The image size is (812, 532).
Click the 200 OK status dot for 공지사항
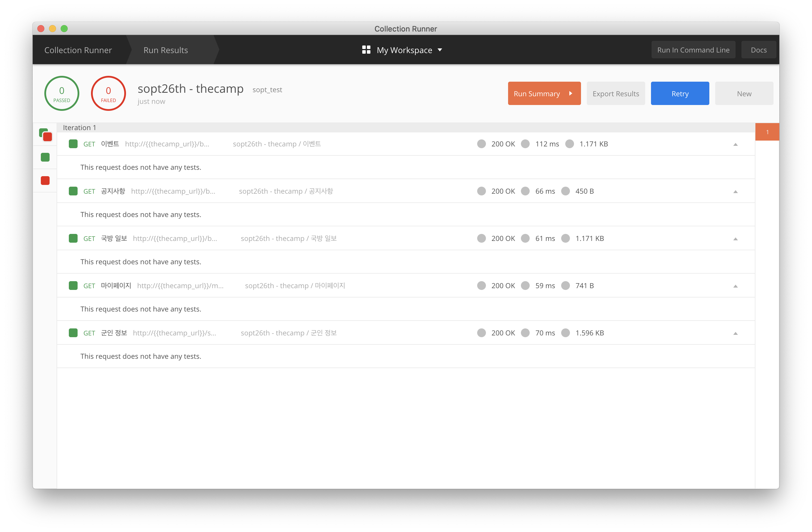point(482,191)
